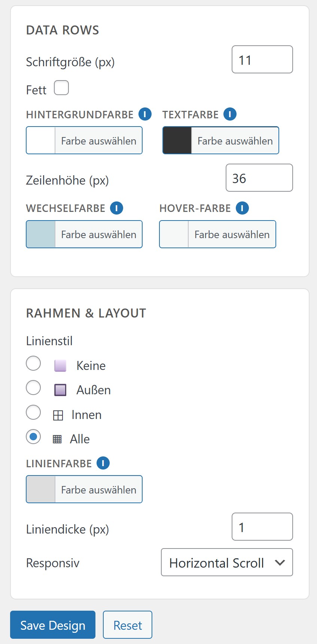
Task: Enable the Fett bold checkbox
Action: point(61,88)
